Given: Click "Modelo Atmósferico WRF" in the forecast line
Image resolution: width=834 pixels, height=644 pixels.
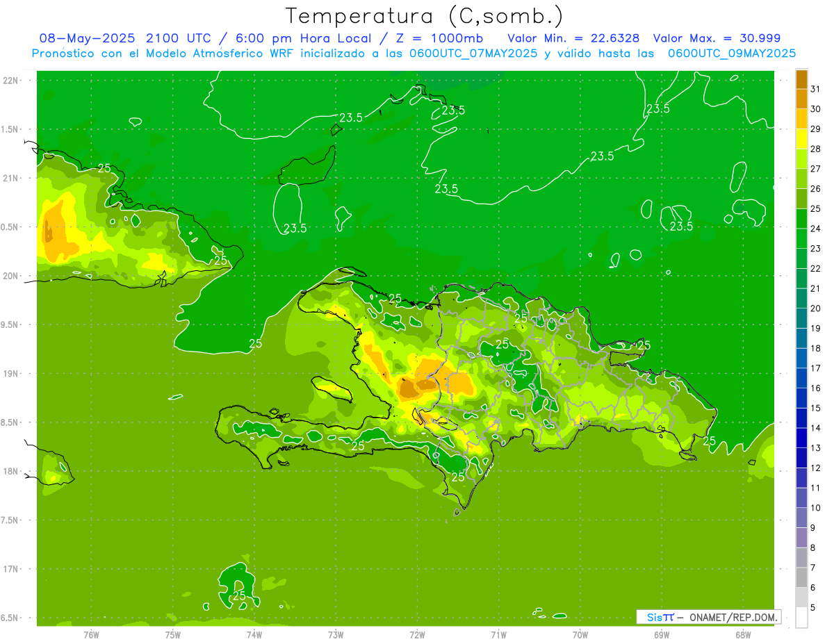Looking at the screenshot, I should (x=219, y=53).
